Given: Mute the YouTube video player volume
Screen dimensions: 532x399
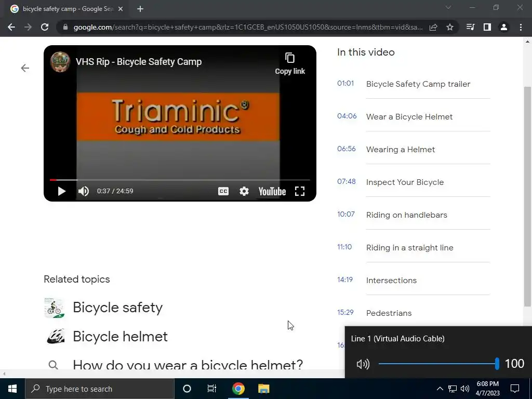Looking at the screenshot, I should [x=84, y=191].
